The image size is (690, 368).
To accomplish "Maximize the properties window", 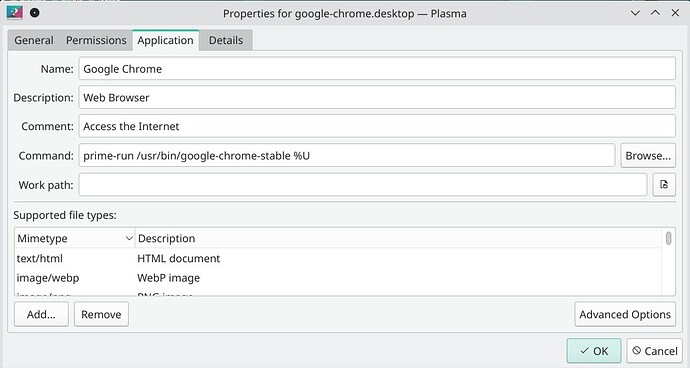I will click(655, 13).
